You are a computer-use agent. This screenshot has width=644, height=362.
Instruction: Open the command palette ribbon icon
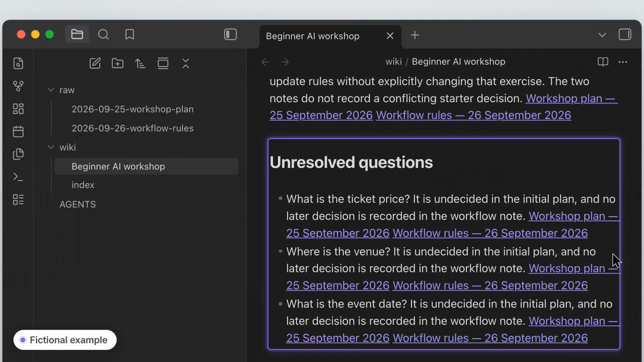pos(18,176)
